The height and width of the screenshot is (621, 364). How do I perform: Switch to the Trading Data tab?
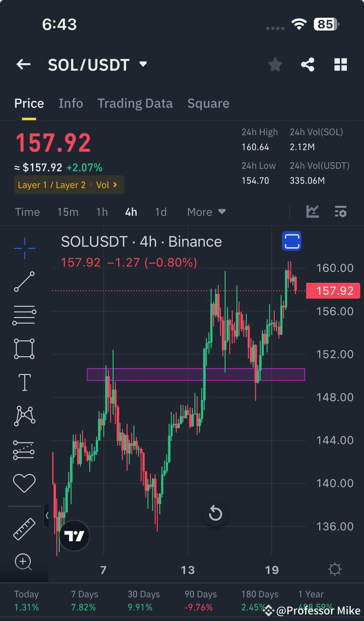135,103
